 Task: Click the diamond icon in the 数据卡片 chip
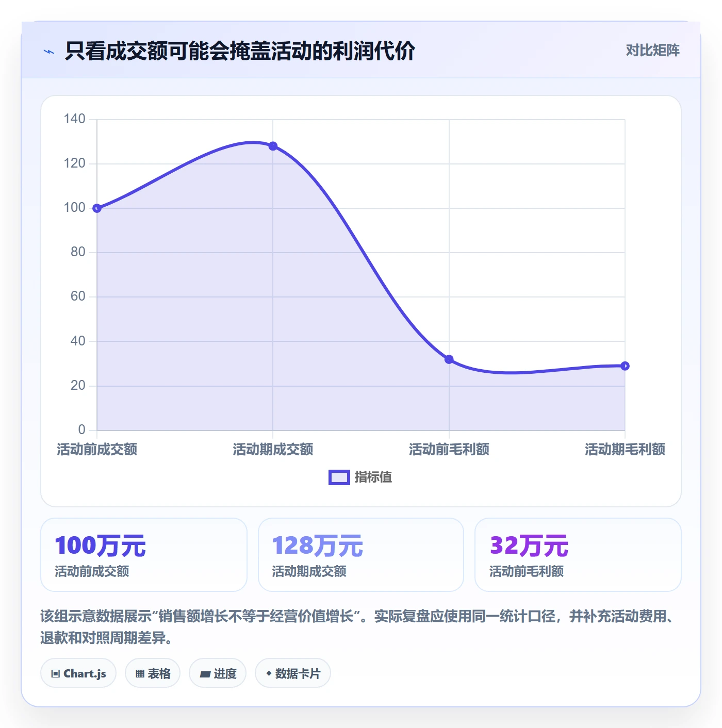tap(269, 673)
